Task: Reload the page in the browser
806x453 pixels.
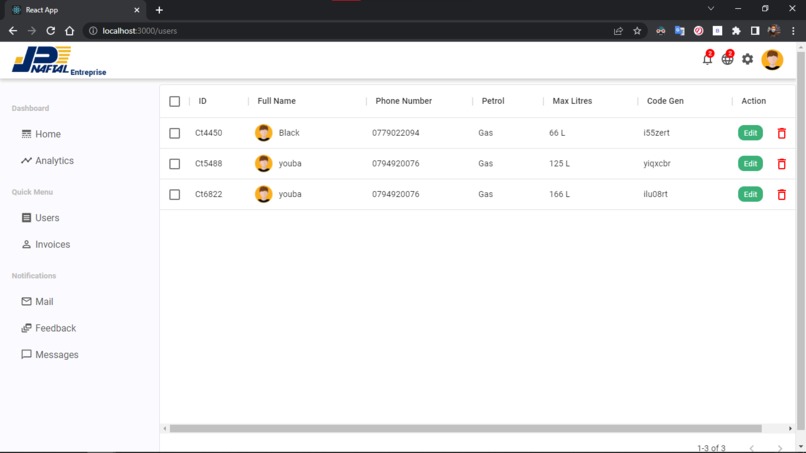Action: pyautogui.click(x=50, y=31)
